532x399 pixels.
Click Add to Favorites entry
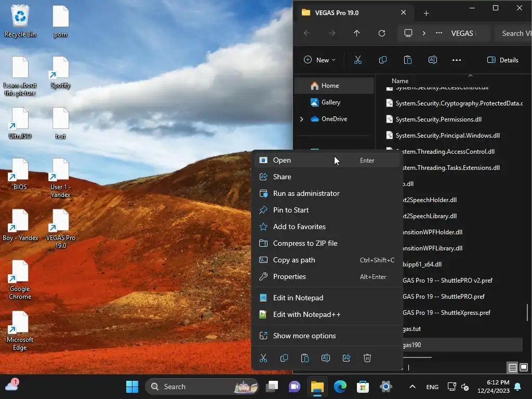click(327, 227)
